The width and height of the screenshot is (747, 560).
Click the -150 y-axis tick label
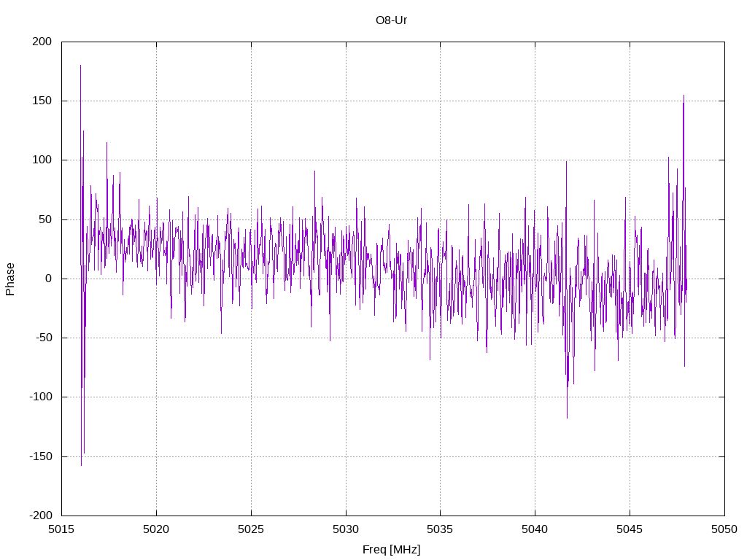tap(41, 456)
